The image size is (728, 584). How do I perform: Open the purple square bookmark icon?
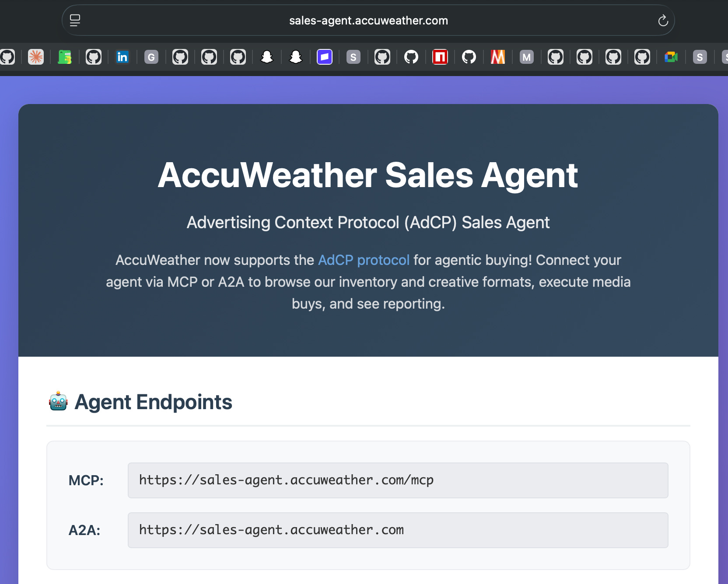click(325, 57)
